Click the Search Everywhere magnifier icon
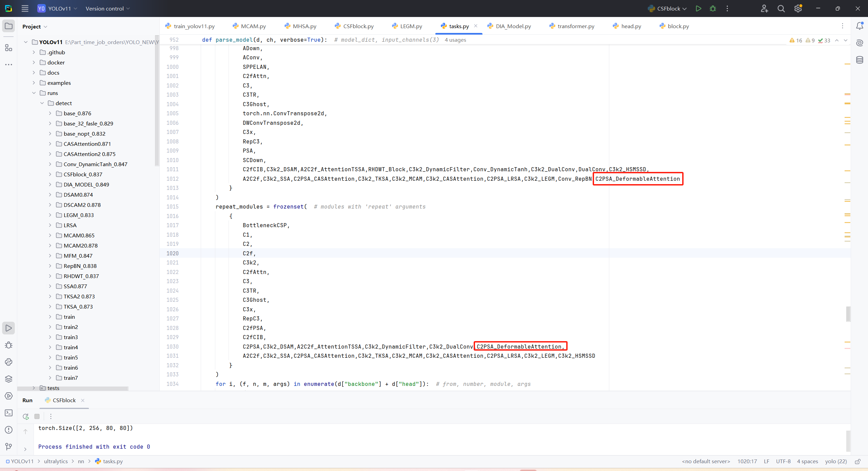Screen dimensions: 868x471 [781, 8]
